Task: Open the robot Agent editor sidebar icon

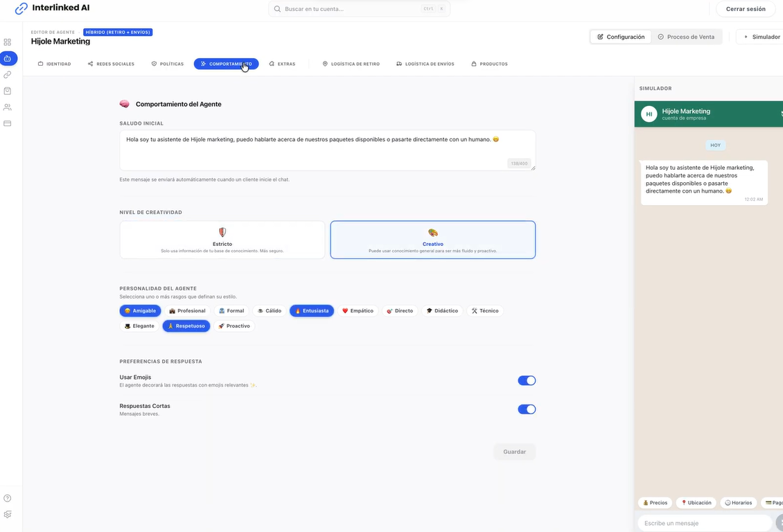Action: 7,58
